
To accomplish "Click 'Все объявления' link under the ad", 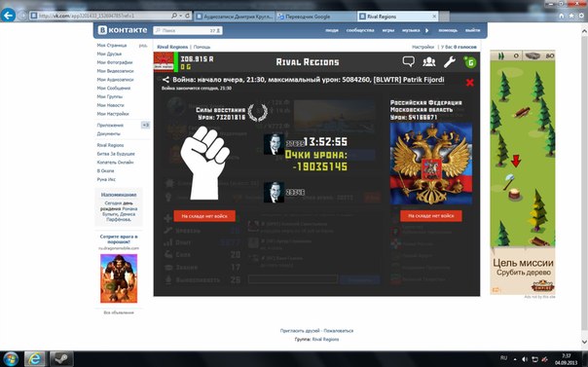I will pos(119,312).
